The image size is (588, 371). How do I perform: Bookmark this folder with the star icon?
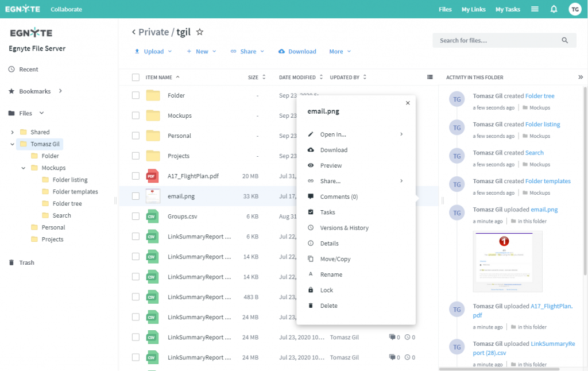point(200,32)
